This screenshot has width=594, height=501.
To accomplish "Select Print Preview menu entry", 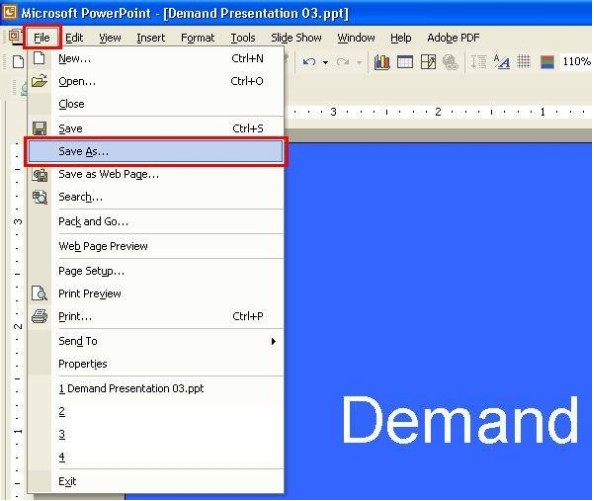I will pos(156,294).
